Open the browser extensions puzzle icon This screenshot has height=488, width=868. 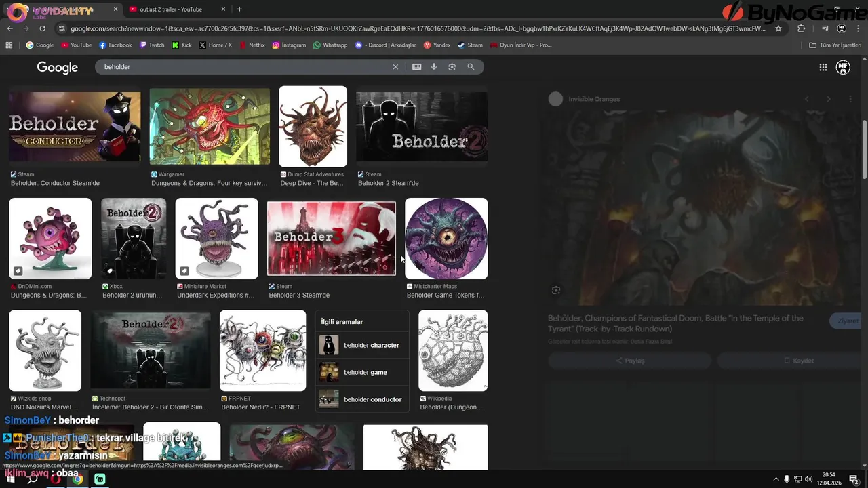coord(802,28)
